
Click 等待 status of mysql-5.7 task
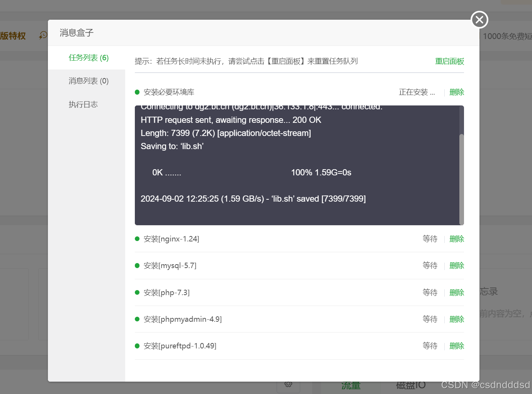point(430,266)
